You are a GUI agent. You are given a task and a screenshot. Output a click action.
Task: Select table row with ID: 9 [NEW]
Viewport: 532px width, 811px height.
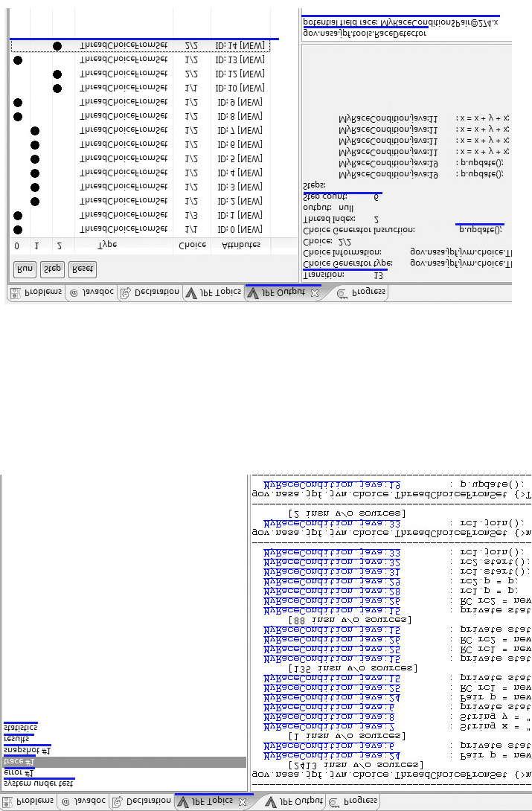pyautogui.click(x=140, y=103)
